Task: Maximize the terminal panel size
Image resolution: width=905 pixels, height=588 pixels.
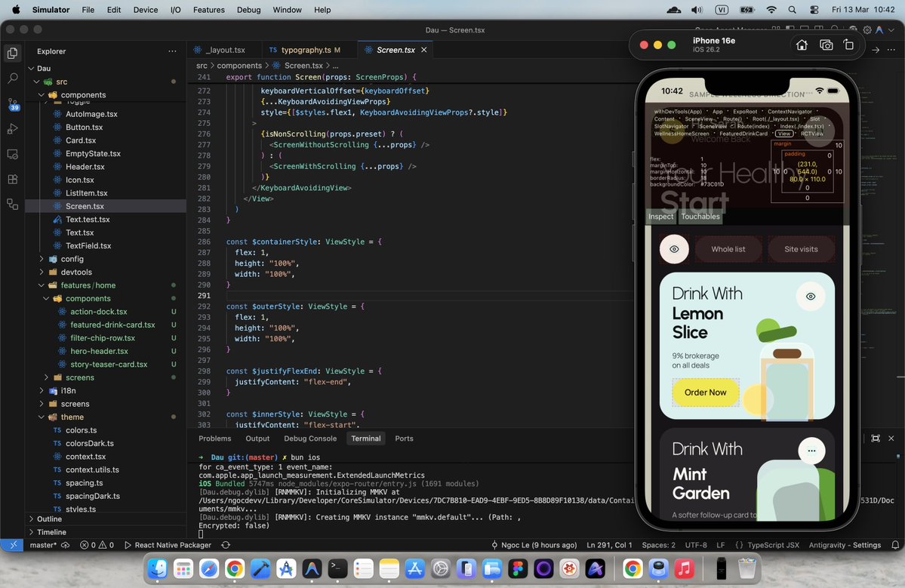Action: (876, 439)
